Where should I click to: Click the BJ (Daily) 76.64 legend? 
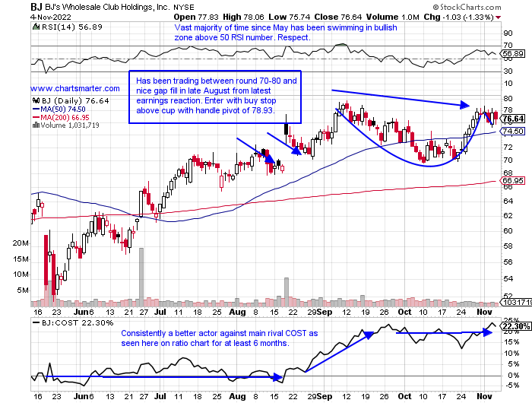(x=75, y=101)
